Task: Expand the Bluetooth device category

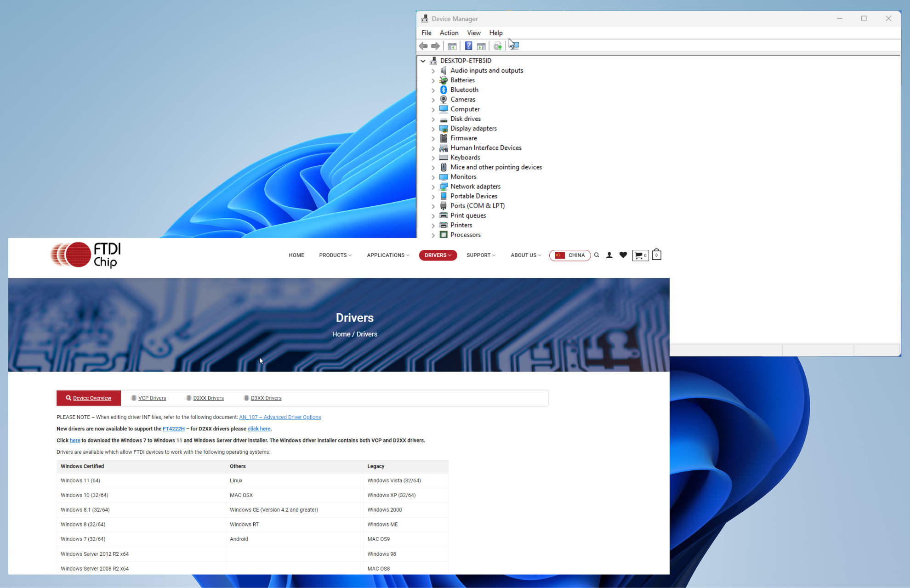Action: coord(433,90)
